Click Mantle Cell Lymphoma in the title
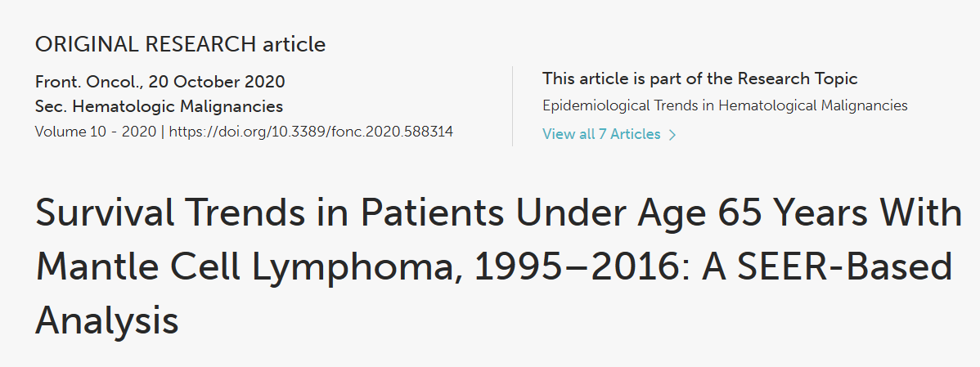Screen dimensions: 980x367 tap(249, 267)
